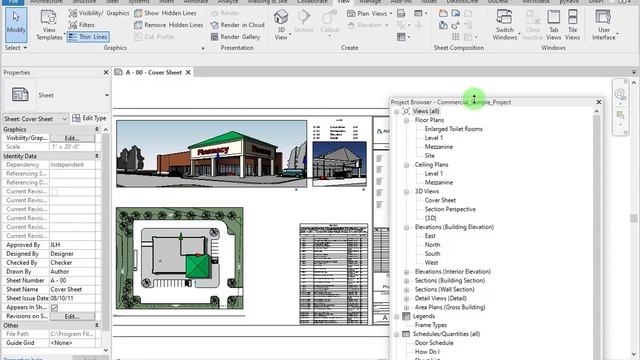Expand Area Plans (Gross Building) node
This screenshot has width=640, height=360.
(x=407, y=307)
